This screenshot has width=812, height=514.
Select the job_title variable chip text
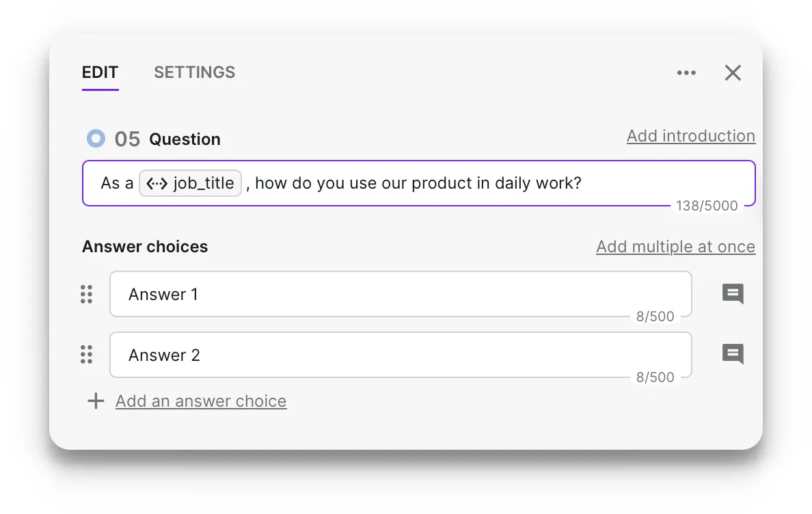coord(204,183)
